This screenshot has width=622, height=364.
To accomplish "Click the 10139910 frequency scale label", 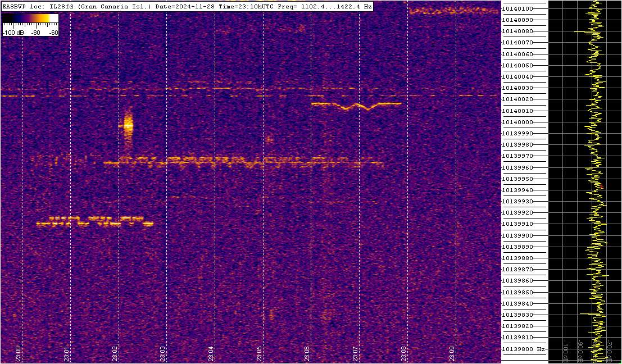I will 517,224.
